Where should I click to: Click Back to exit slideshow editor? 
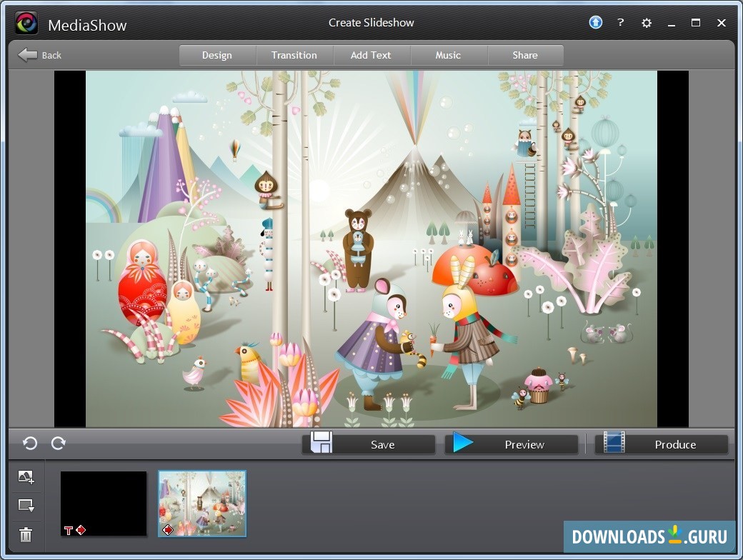point(41,55)
